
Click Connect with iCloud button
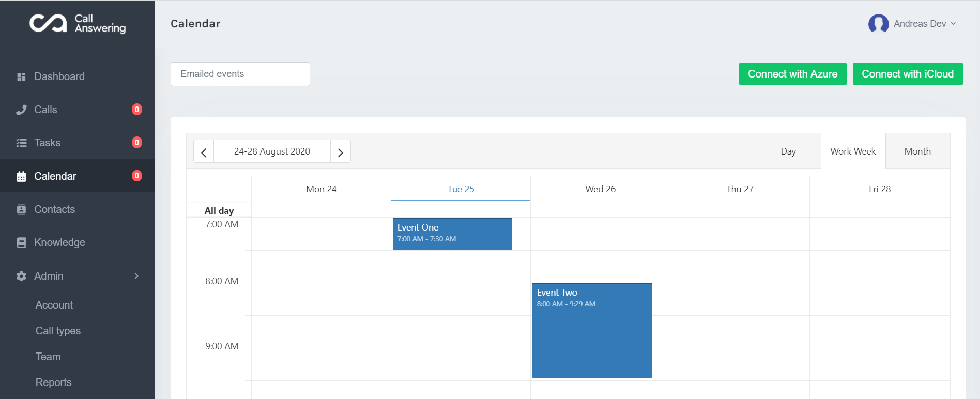coord(908,74)
